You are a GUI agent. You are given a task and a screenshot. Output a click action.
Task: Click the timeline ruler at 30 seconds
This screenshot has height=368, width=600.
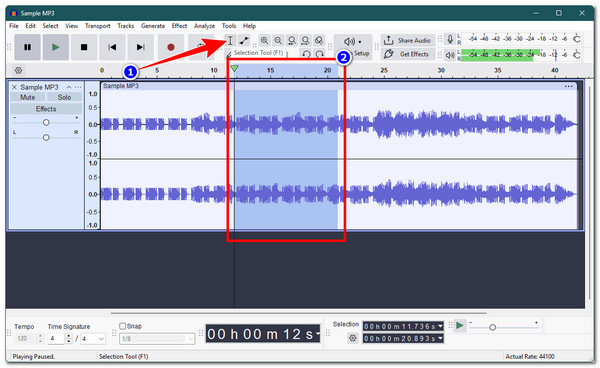click(x=441, y=70)
